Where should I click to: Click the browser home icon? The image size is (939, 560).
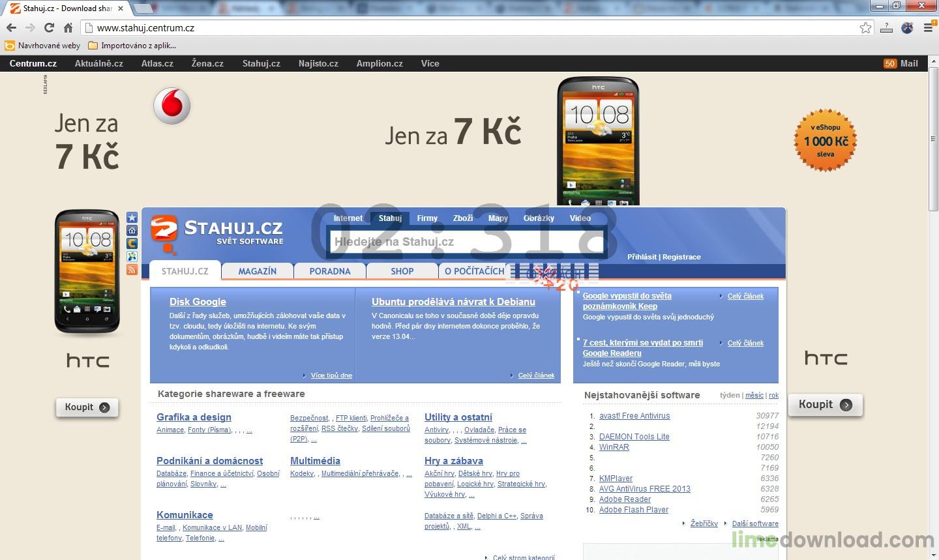(x=67, y=28)
